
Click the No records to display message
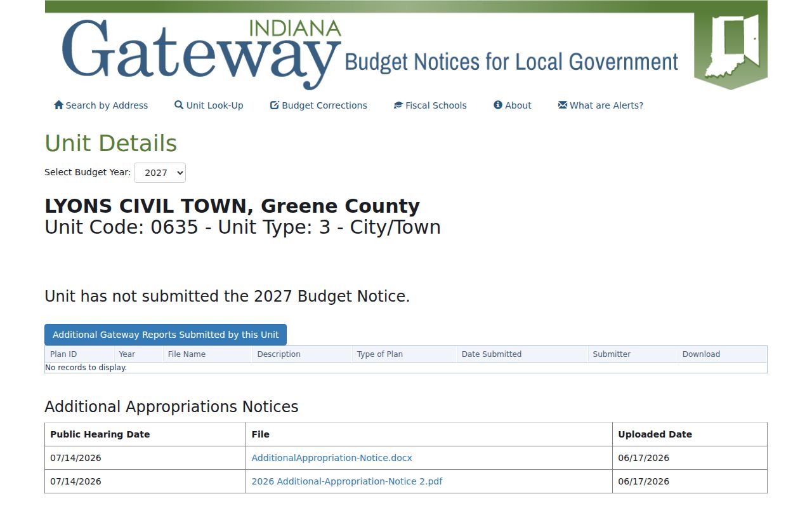click(x=86, y=368)
